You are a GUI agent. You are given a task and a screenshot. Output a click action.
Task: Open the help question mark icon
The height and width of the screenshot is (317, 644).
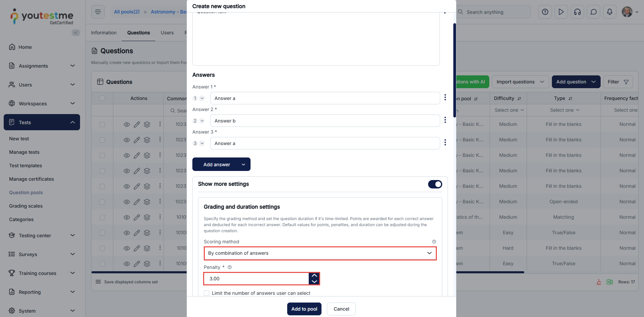point(545,12)
